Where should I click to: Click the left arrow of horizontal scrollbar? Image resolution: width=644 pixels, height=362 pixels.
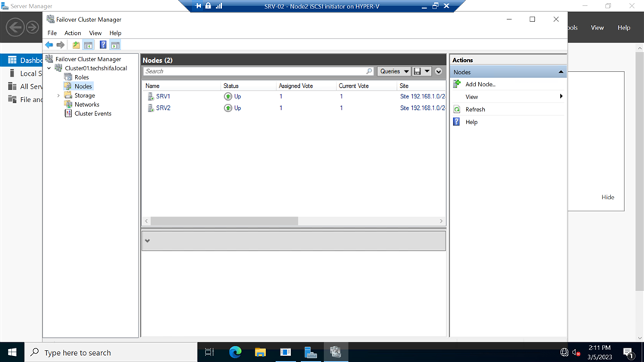coord(146,221)
